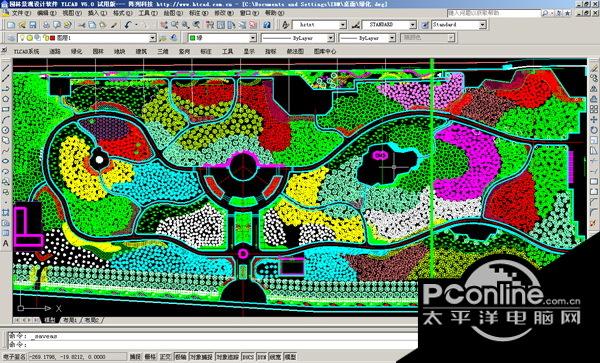Toggle 极轴 polar tracking in status bar
The width and height of the screenshot is (600, 363).
(x=181, y=356)
